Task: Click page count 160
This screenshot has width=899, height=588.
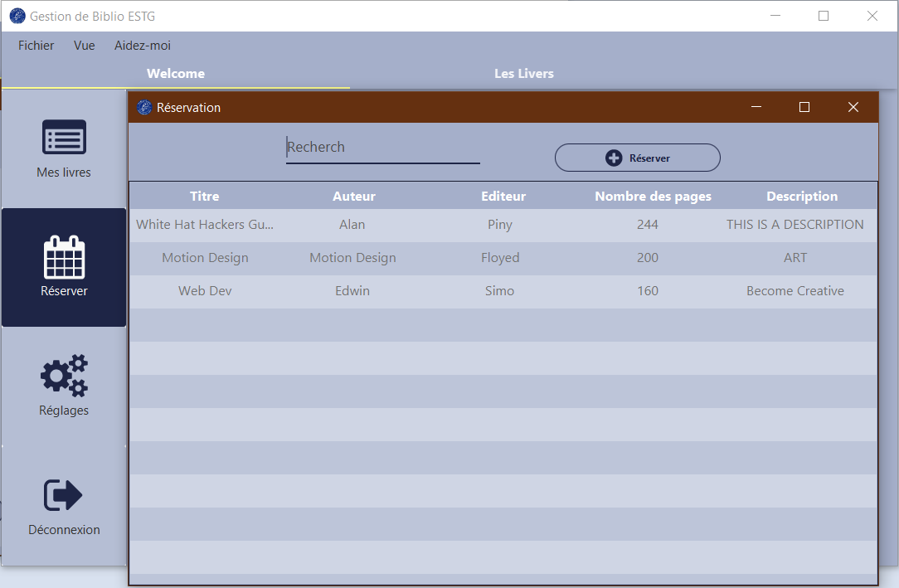Action: 648,291
